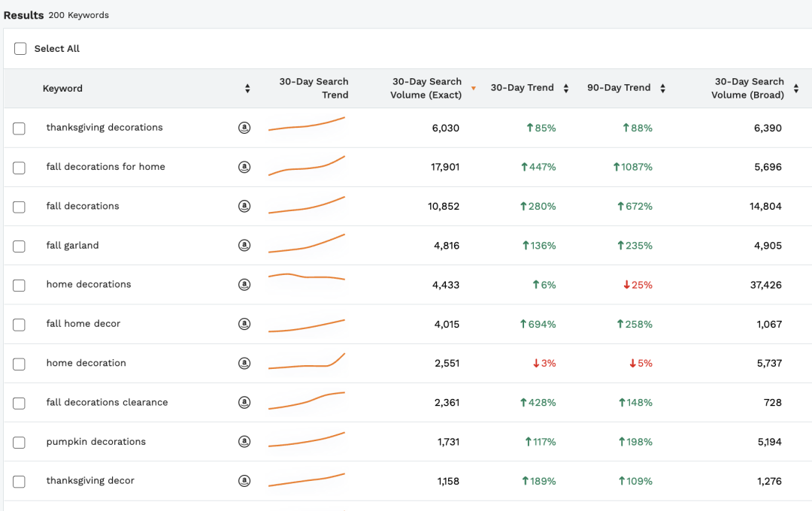812x511 pixels.
Task: Click the Amazon icon for thanksgiving decorations
Action: (x=244, y=129)
